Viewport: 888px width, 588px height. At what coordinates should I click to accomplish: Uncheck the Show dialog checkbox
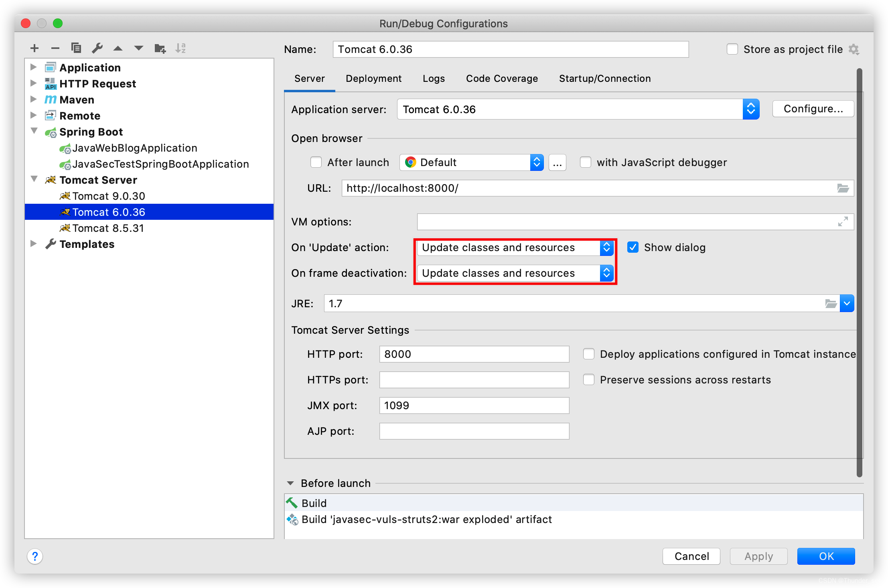click(x=633, y=247)
